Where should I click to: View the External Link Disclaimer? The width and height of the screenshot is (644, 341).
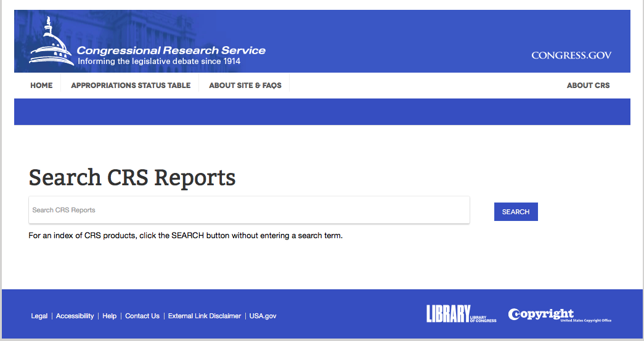[205, 316]
